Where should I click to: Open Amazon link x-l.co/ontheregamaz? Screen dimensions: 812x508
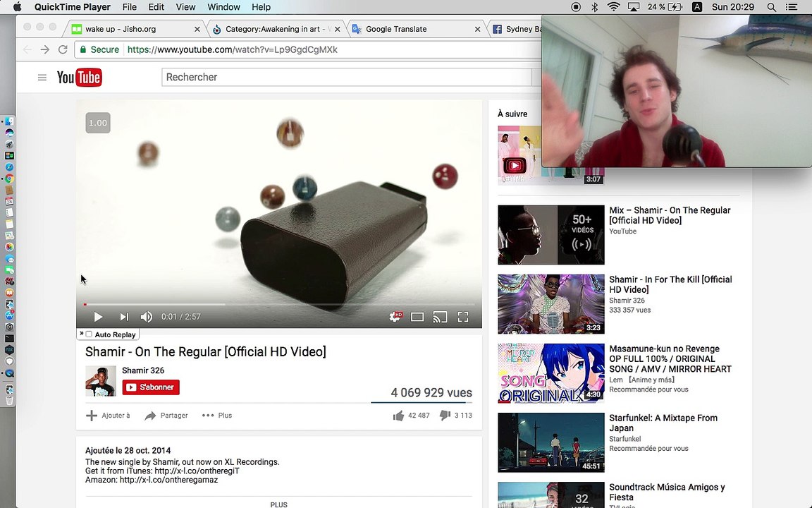coord(169,480)
